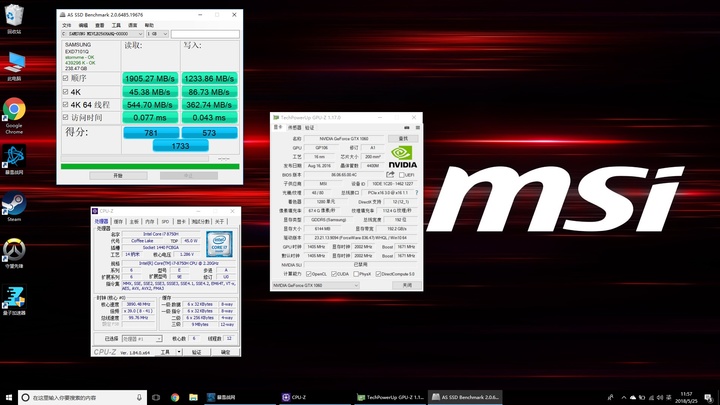Click the empty text field beside 1 GB dropdown
Screen dimensions: 720x405
[205, 34]
